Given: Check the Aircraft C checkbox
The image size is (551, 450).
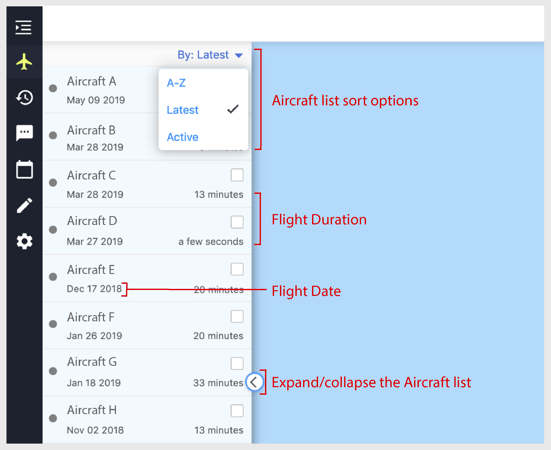Looking at the screenshot, I should point(237,175).
